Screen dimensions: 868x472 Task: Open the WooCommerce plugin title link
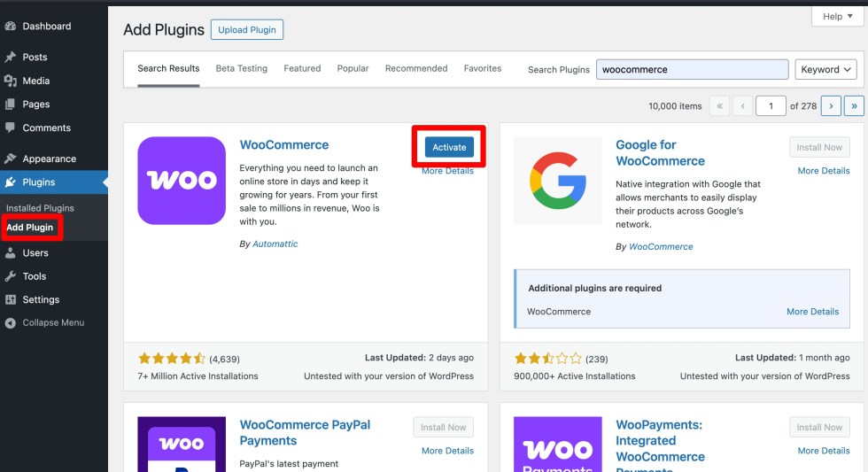pos(284,145)
